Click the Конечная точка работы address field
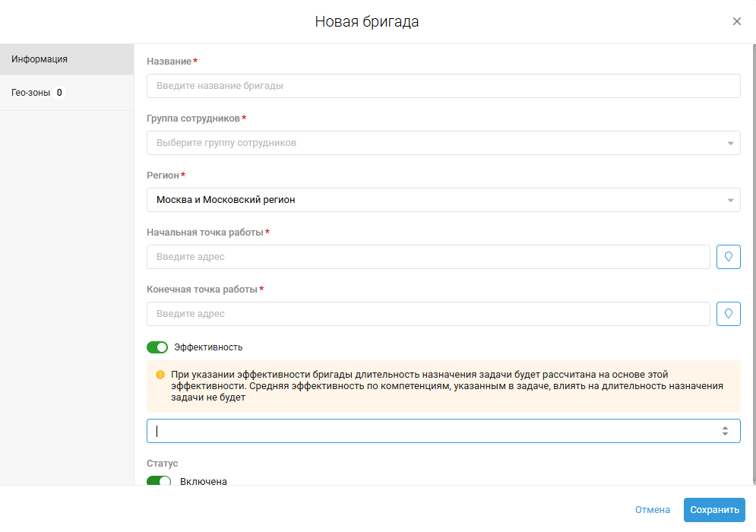Viewport: 756px width, 532px height. pyautogui.click(x=428, y=314)
